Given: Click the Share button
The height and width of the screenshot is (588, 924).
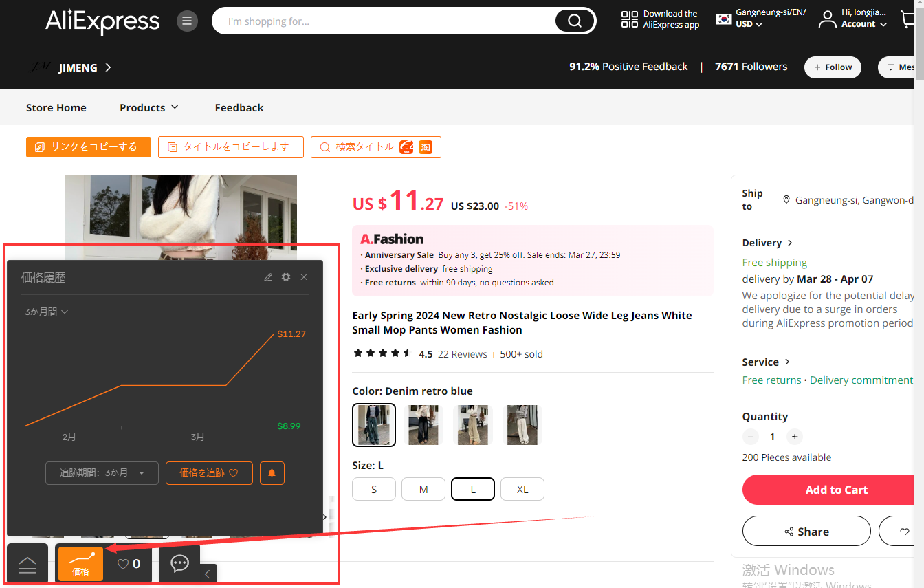Looking at the screenshot, I should [806, 532].
